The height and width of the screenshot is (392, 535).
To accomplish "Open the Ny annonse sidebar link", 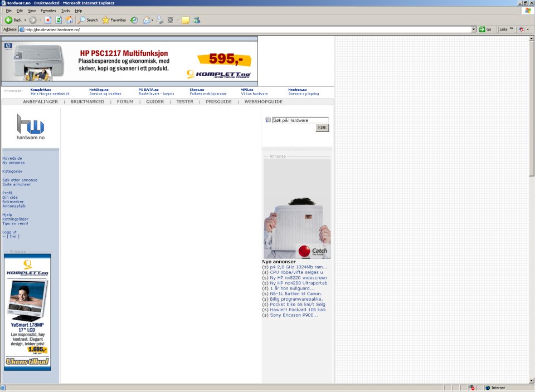I will coord(13,163).
